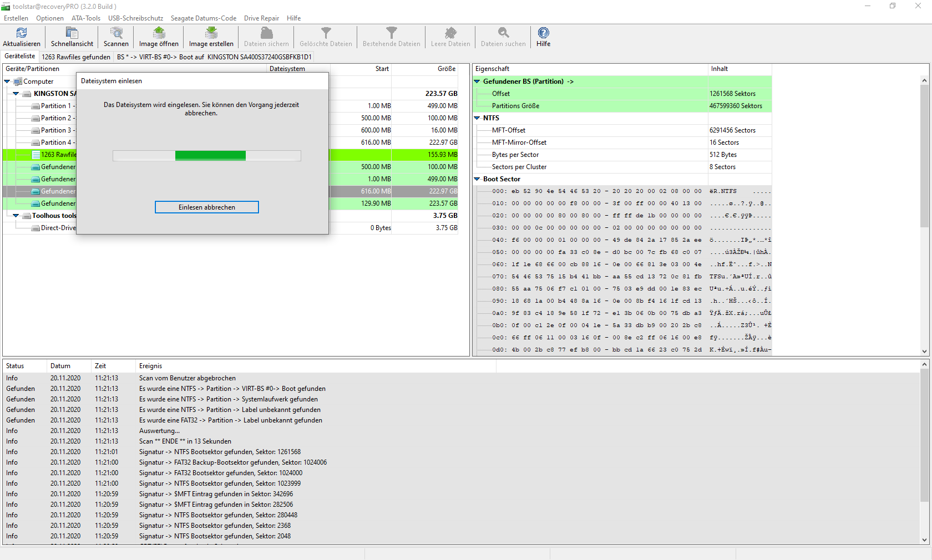This screenshot has height=560, width=932.
Task: Collapse the Computer tree node
Action: [x=7, y=82]
